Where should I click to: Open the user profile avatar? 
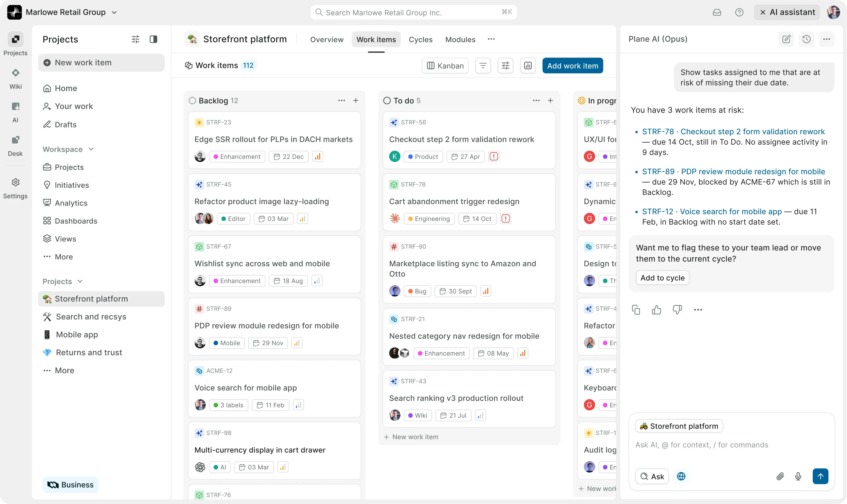(834, 13)
